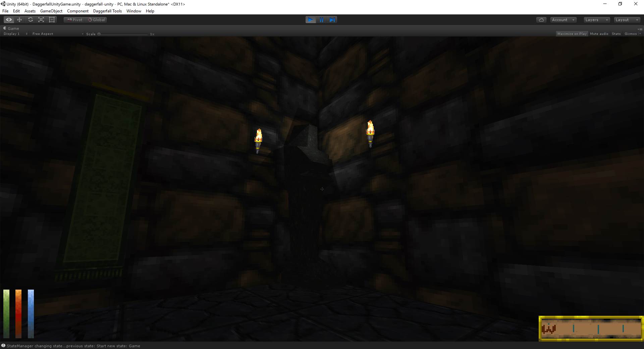
Task: Select the Scale tool
Action: (41, 20)
